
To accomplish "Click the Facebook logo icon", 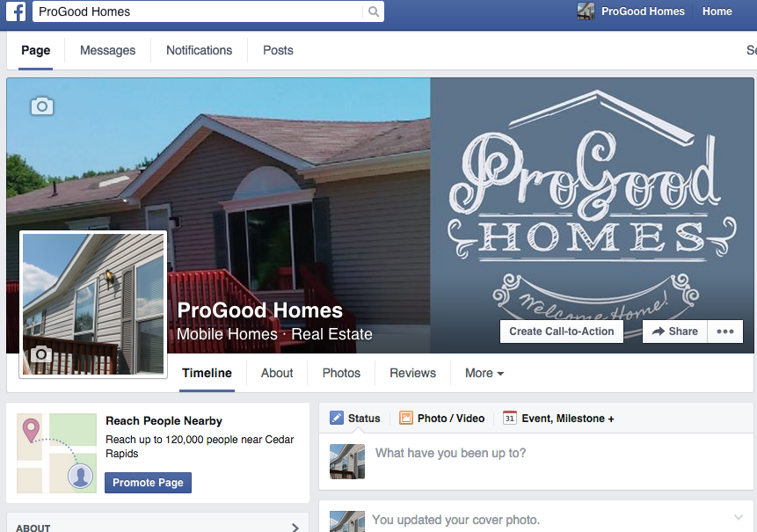I will (16, 11).
